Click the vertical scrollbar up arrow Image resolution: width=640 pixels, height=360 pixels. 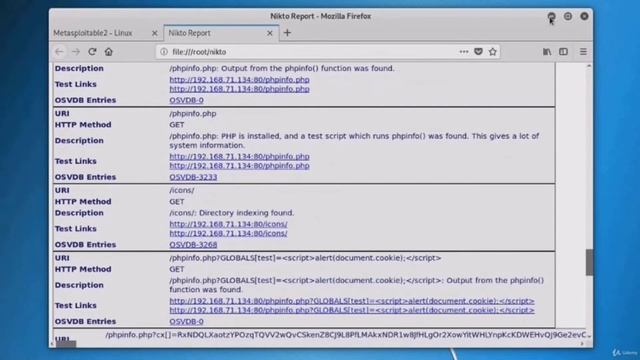point(589,66)
